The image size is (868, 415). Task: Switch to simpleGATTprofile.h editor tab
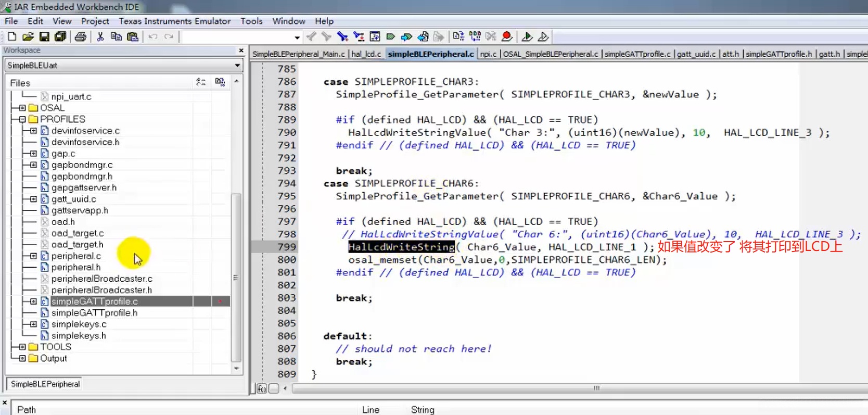[778, 54]
